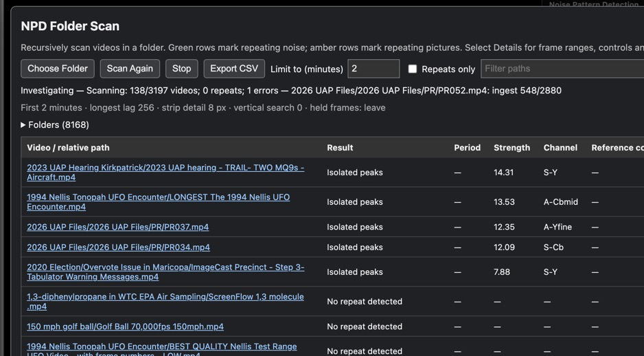Viewport: 644px width, 356px height.
Task: Click Scan Again button
Action: (130, 69)
